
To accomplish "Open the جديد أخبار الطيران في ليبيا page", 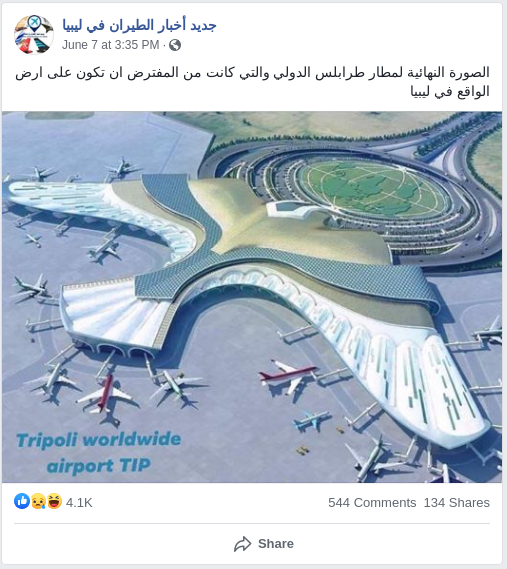I will click(139, 25).
